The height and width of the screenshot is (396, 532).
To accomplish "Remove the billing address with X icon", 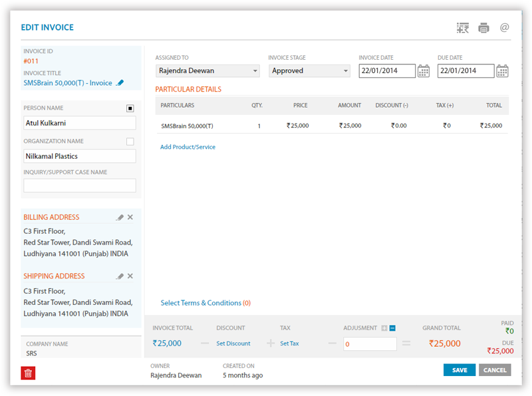I will click(x=130, y=217).
